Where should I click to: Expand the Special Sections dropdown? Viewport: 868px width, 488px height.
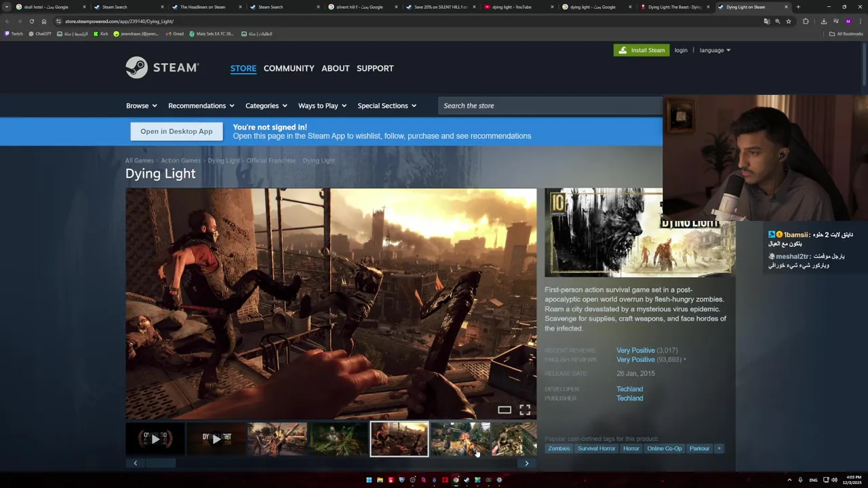pyautogui.click(x=387, y=106)
